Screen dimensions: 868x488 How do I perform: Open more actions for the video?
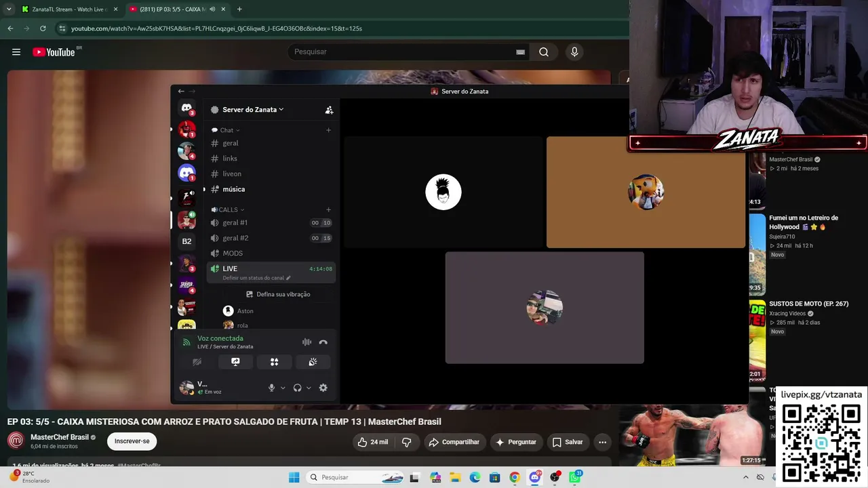coord(602,442)
